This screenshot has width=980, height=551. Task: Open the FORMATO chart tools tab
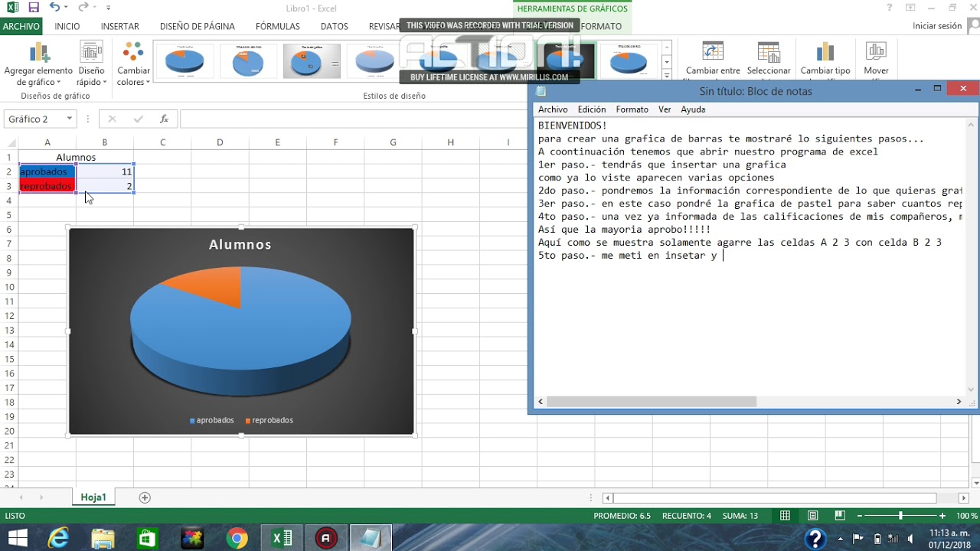(601, 26)
